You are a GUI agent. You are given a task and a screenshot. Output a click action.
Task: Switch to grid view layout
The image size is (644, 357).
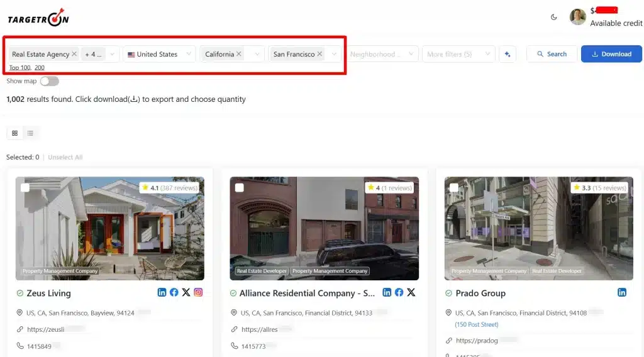(x=15, y=133)
